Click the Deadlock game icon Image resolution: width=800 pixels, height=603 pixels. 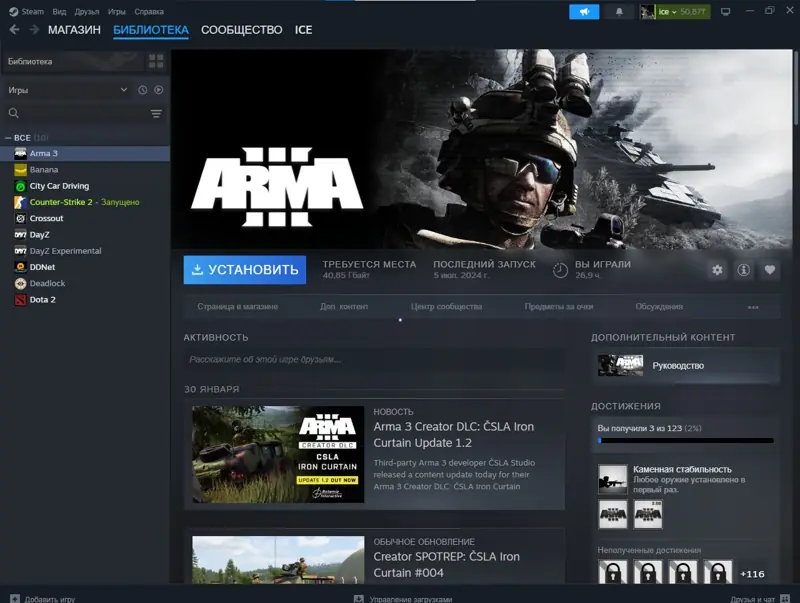[x=20, y=284]
